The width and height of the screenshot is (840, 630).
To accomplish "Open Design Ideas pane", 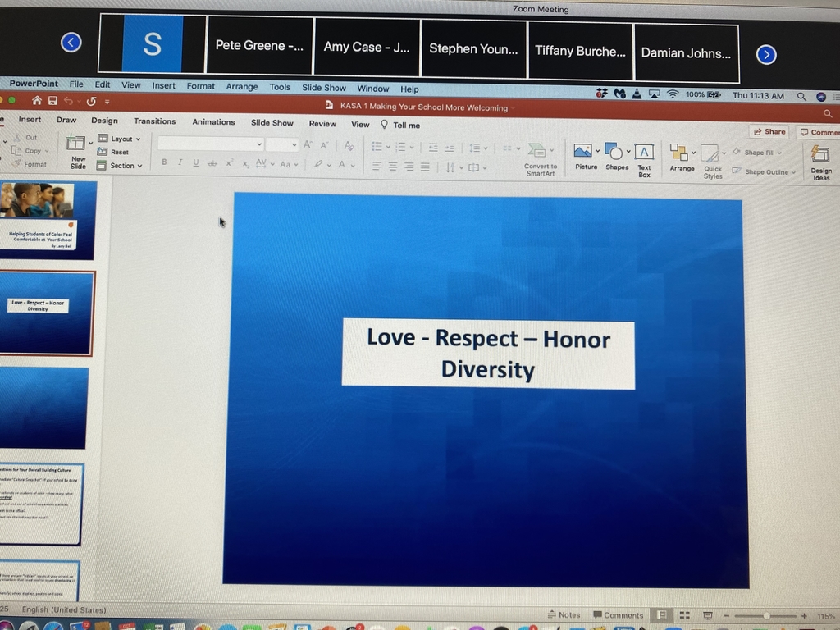I will pos(820,162).
